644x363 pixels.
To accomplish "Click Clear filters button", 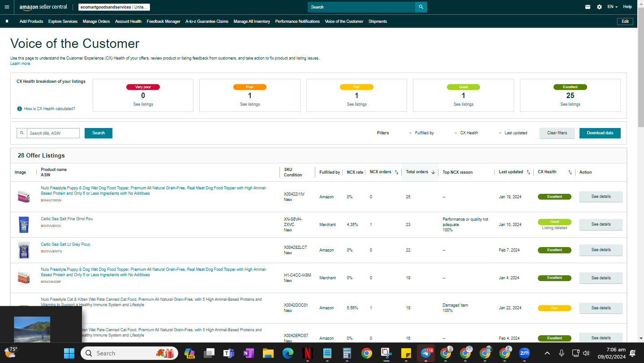I will tap(557, 133).
